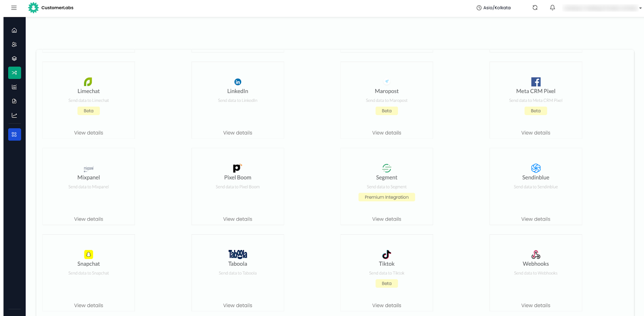
Task: Click the Maropost card title
Action: point(387,91)
